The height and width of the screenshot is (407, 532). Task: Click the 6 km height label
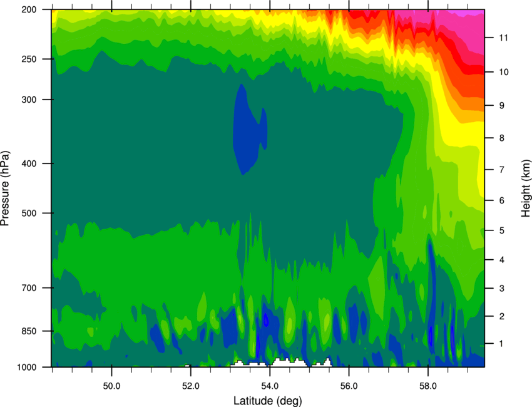pos(502,200)
